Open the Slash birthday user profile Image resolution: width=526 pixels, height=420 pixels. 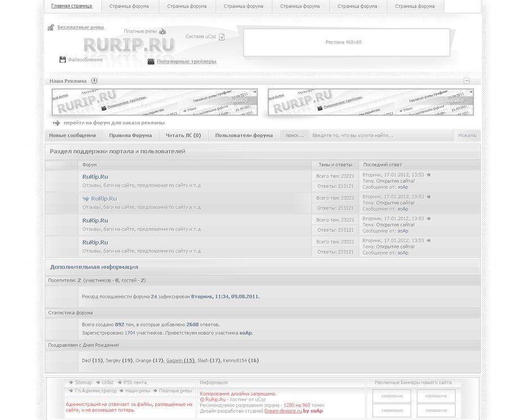[203, 360]
